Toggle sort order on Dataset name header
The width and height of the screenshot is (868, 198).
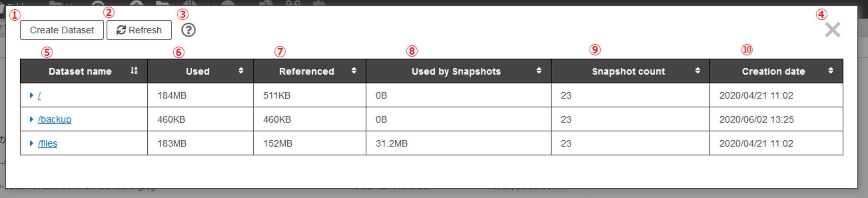(80, 71)
